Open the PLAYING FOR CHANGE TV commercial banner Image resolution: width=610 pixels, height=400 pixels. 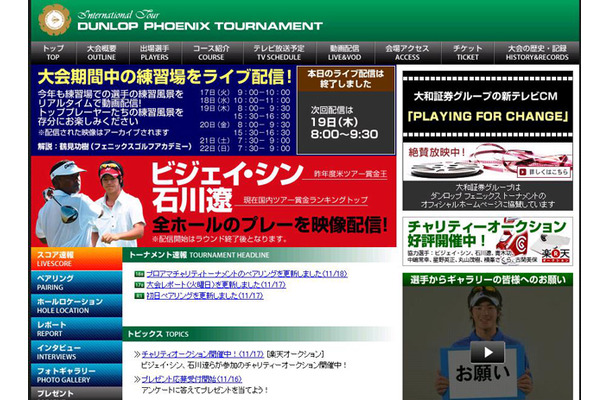(x=487, y=106)
